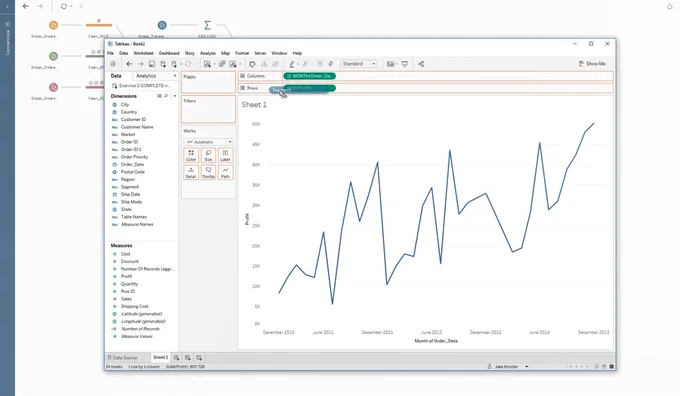The width and height of the screenshot is (680, 396).
Task: Open the Show Me panel
Action: click(x=592, y=64)
